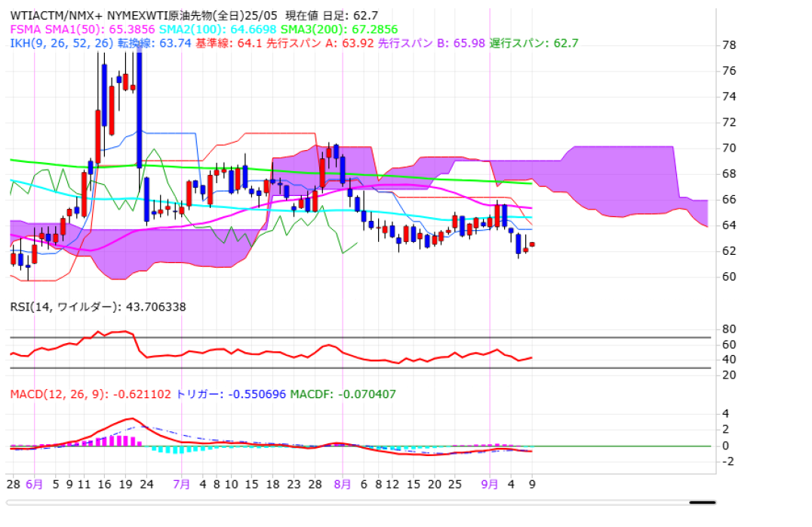Click the 66 price axis label
812x527 pixels.
click(x=729, y=200)
